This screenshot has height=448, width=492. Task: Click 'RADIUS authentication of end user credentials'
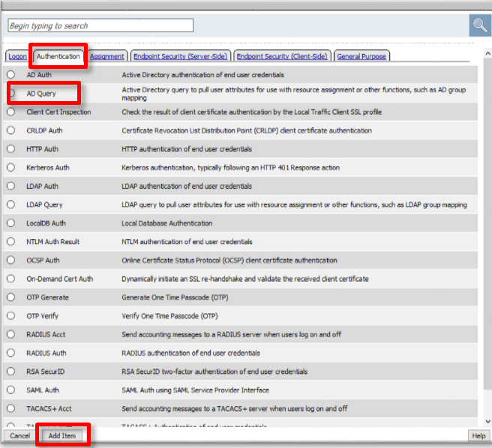[190, 353]
